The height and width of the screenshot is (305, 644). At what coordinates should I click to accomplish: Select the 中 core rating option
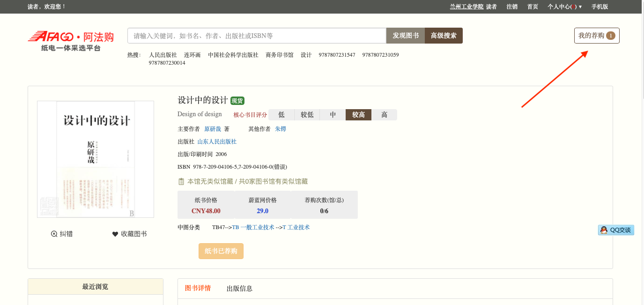click(333, 115)
